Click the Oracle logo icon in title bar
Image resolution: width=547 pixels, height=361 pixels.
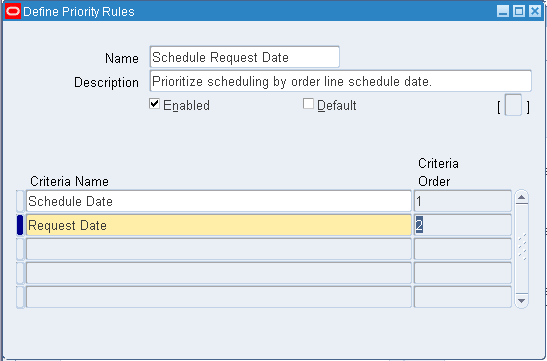[13, 11]
